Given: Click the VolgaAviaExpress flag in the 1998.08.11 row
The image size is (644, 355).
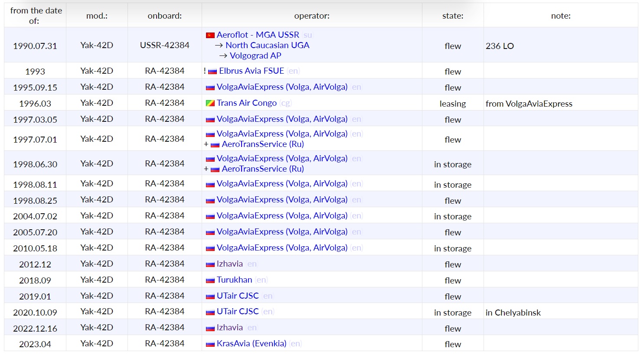Looking at the screenshot, I should point(210,184).
